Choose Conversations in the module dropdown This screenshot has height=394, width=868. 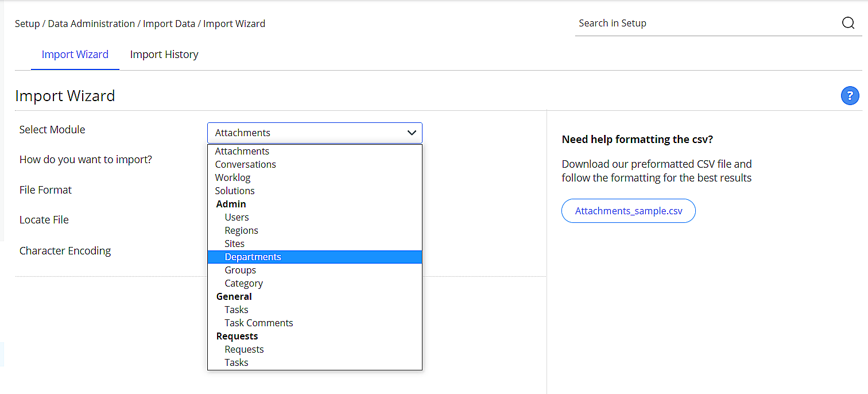point(246,164)
